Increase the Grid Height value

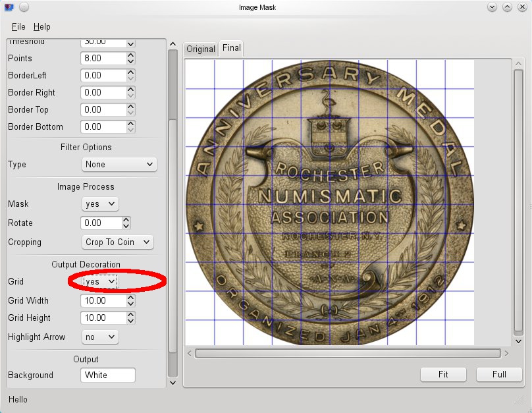coord(131,315)
